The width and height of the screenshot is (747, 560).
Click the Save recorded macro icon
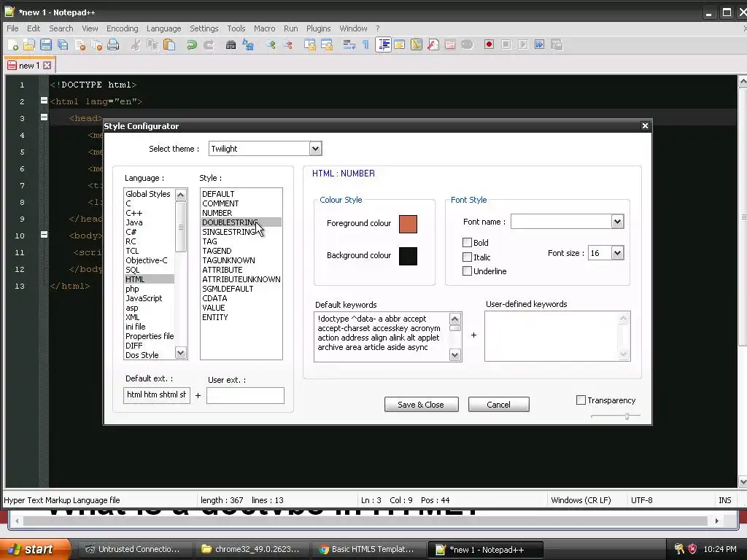(557, 44)
